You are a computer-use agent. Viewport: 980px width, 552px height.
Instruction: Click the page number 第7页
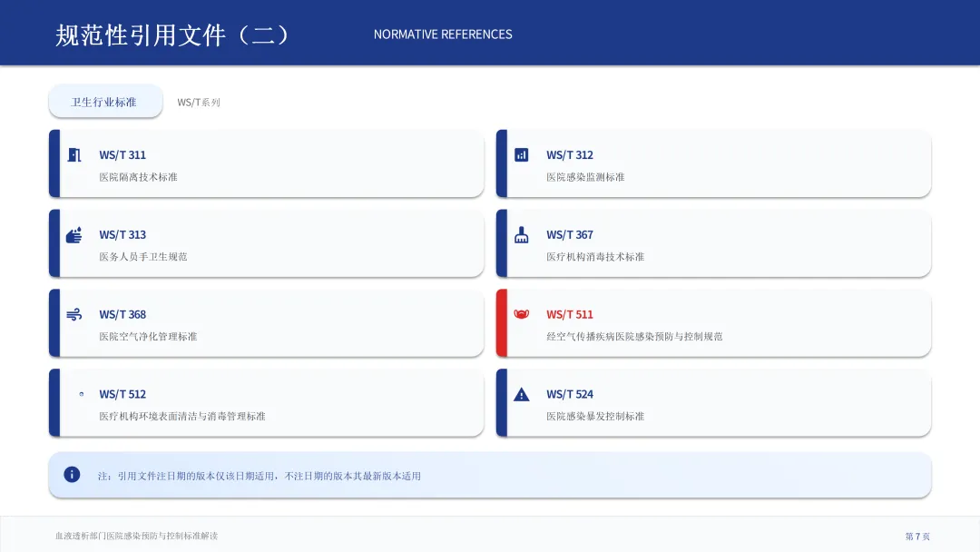point(917,537)
